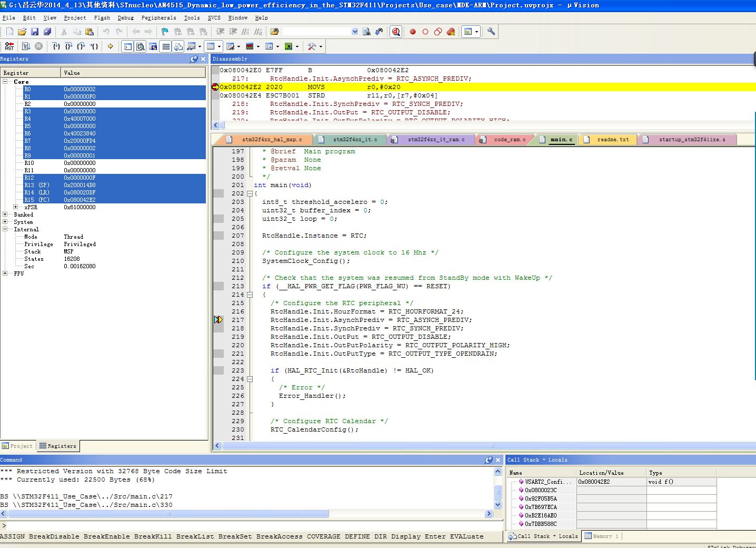Insert a breakpoint using the solid red circle

click(x=413, y=32)
